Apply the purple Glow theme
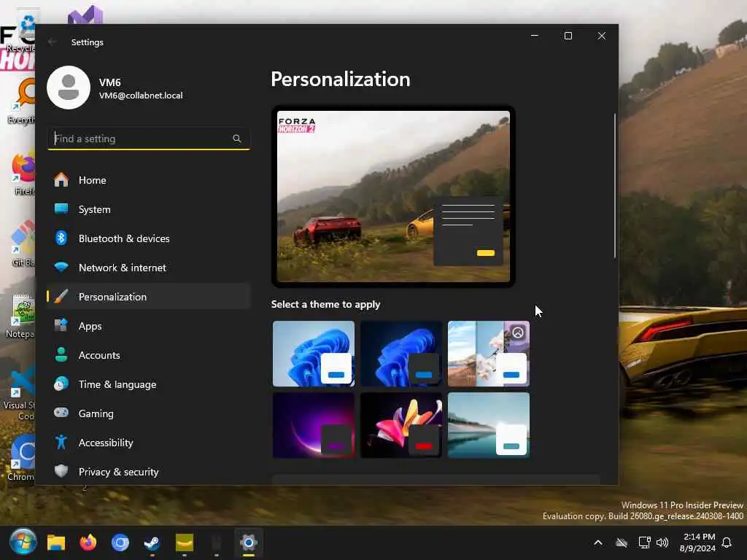The width and height of the screenshot is (747, 560). [x=314, y=425]
